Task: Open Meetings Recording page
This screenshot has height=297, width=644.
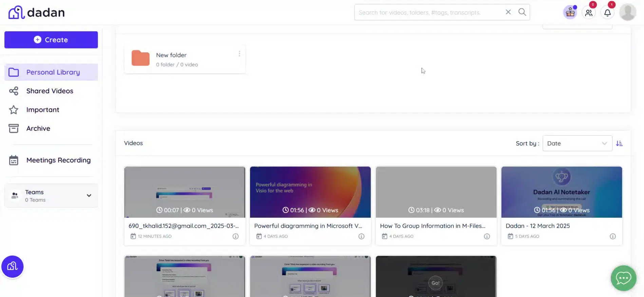Action: coord(58,160)
